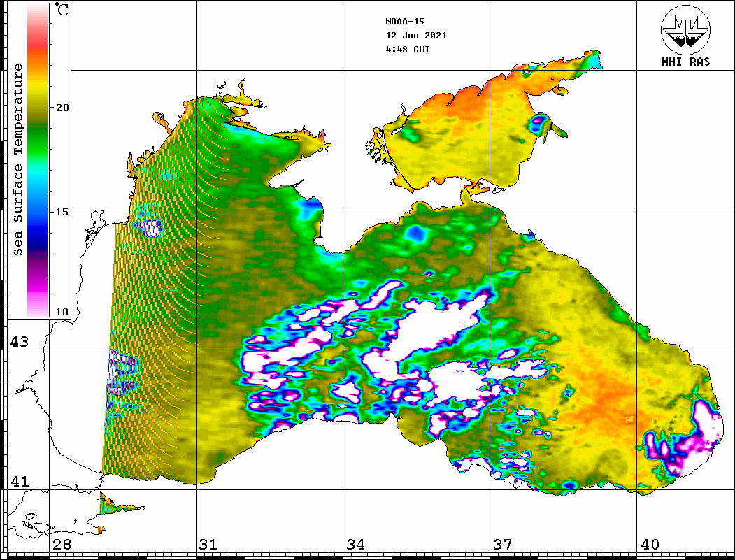The image size is (735, 560).
Task: Click the '°C' unit label
Action: (62, 9)
